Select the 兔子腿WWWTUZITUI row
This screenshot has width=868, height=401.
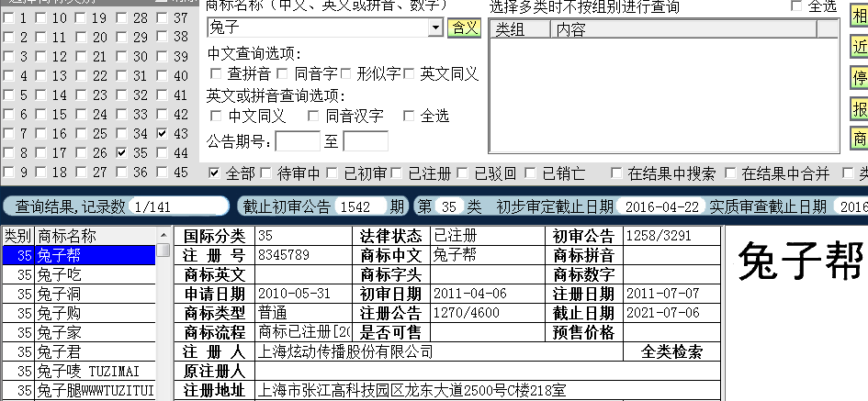coord(79,391)
